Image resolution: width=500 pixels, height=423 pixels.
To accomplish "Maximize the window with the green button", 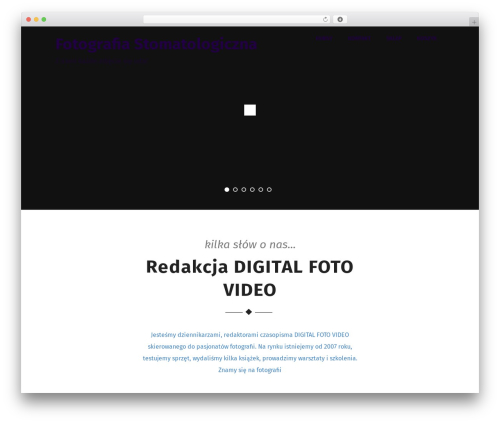I will point(44,19).
